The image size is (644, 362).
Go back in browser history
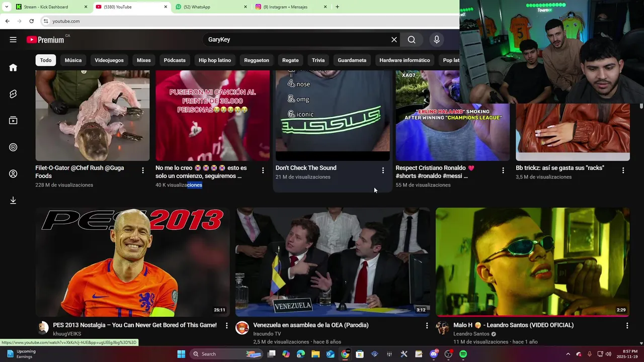pos(7,21)
